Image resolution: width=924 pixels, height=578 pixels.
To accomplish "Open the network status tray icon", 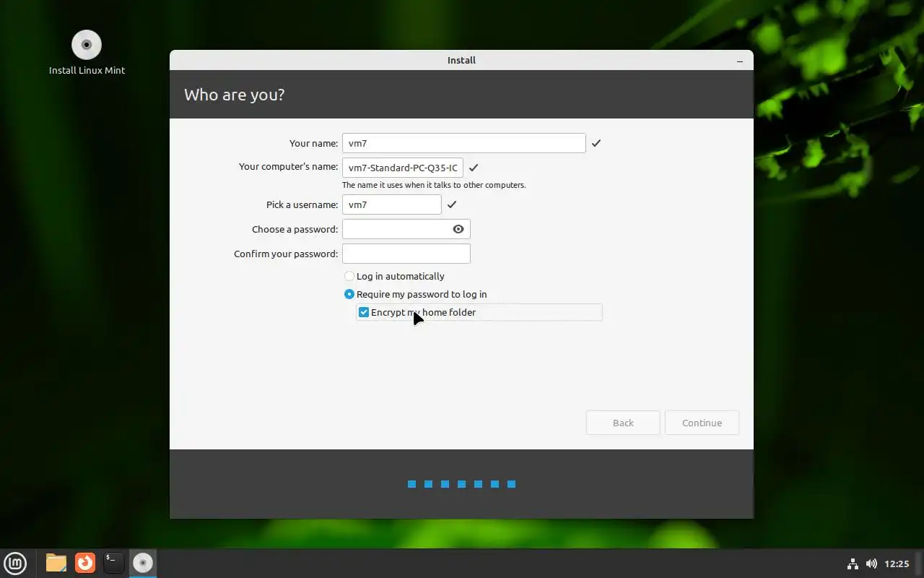I will pos(853,564).
